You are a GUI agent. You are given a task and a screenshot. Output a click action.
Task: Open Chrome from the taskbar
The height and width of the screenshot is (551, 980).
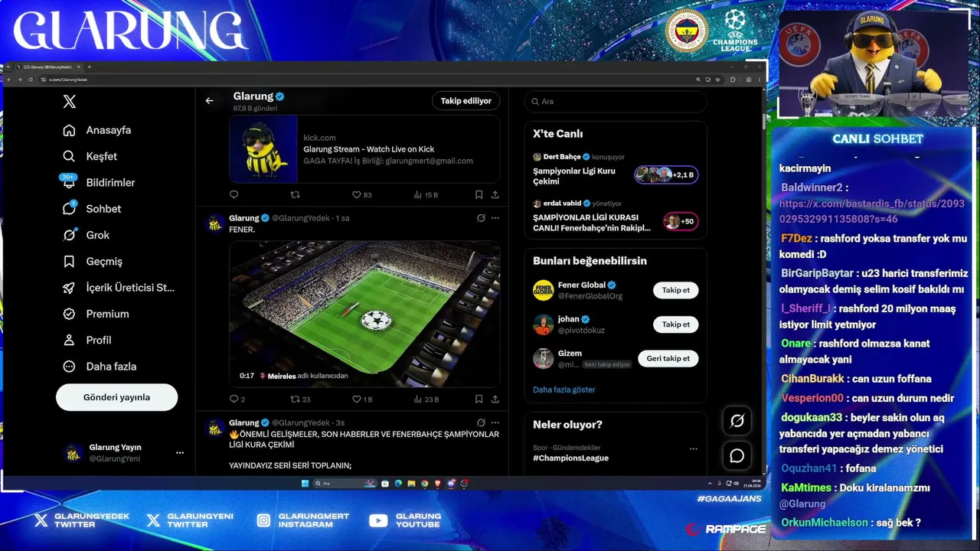click(x=424, y=484)
